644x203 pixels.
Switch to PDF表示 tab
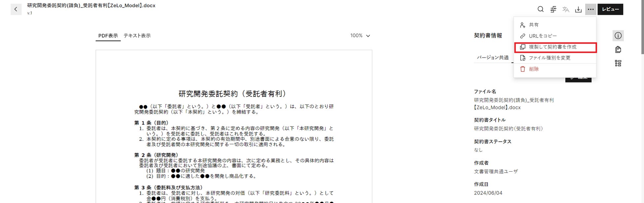coord(108,36)
